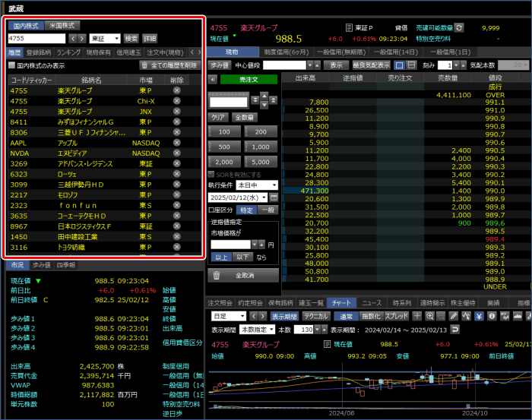Open the 本数指定 display period dropdown
The height and width of the screenshot is (420, 532).
(x=257, y=329)
